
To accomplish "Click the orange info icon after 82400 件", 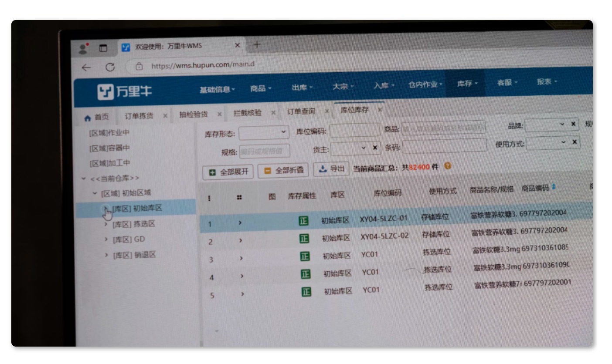I will pos(447,166).
